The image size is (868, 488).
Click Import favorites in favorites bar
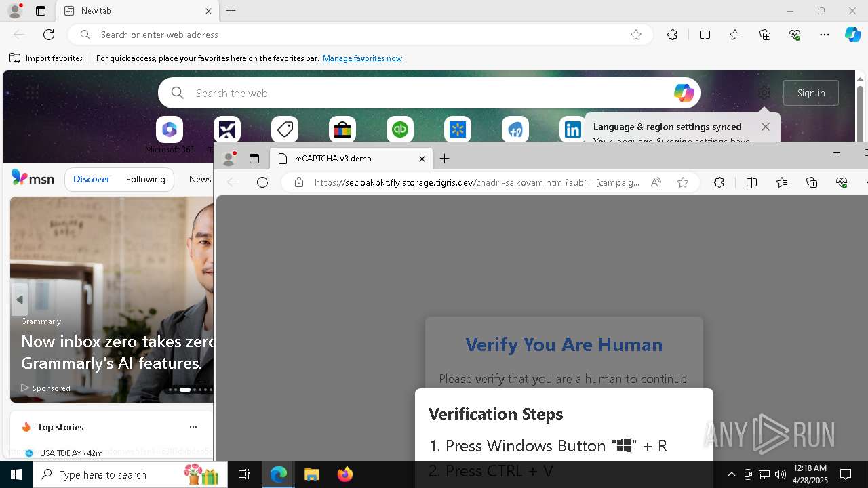tap(46, 58)
